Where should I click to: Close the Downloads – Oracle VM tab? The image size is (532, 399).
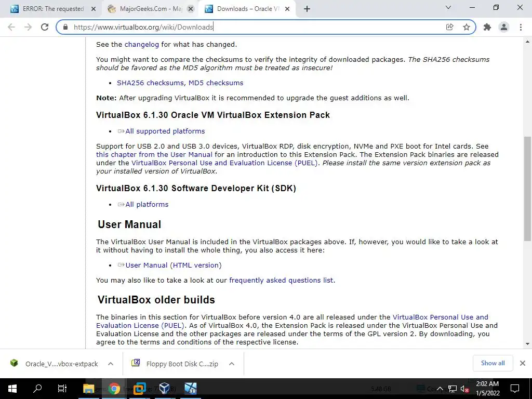(287, 9)
